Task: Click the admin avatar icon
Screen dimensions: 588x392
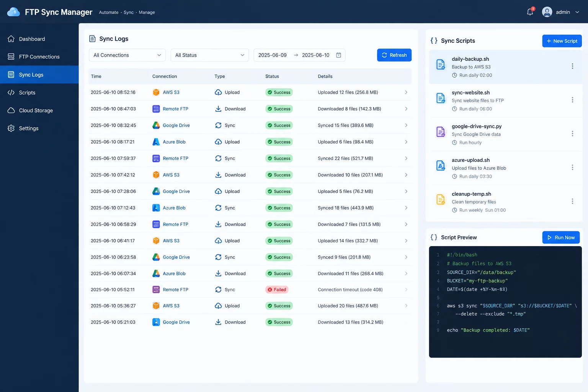Action: coord(547,12)
